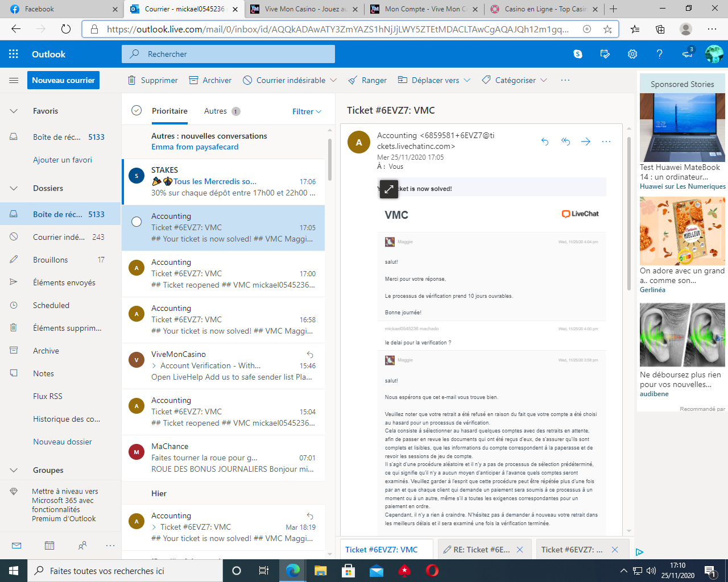Open the Windows action center notifications

710,571
